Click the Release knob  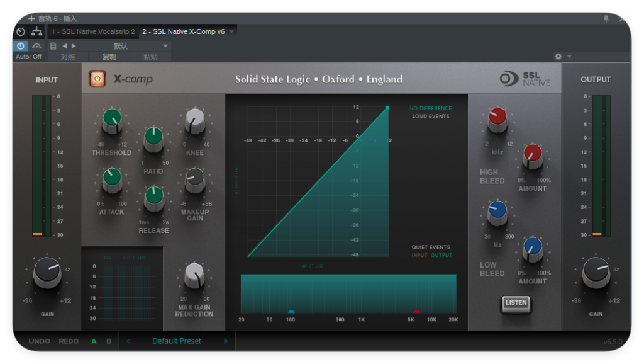153,198
